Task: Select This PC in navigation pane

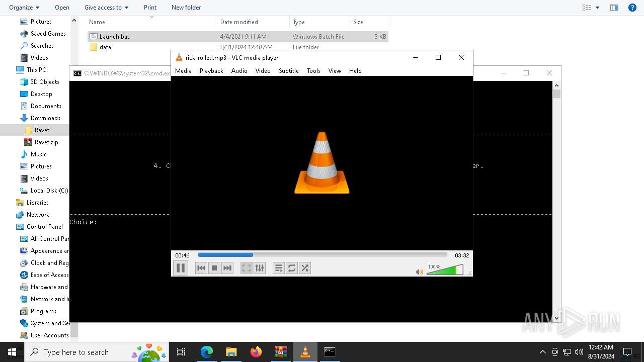Action: 36,70
